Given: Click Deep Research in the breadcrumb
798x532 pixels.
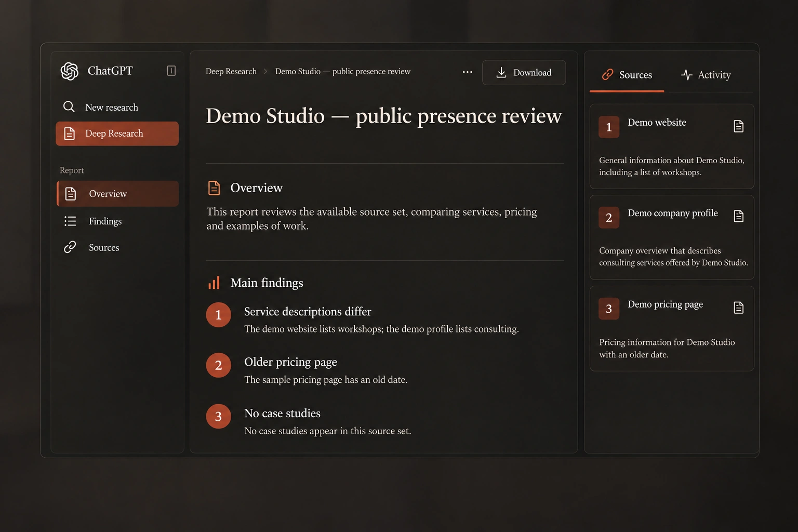Looking at the screenshot, I should click(x=231, y=71).
